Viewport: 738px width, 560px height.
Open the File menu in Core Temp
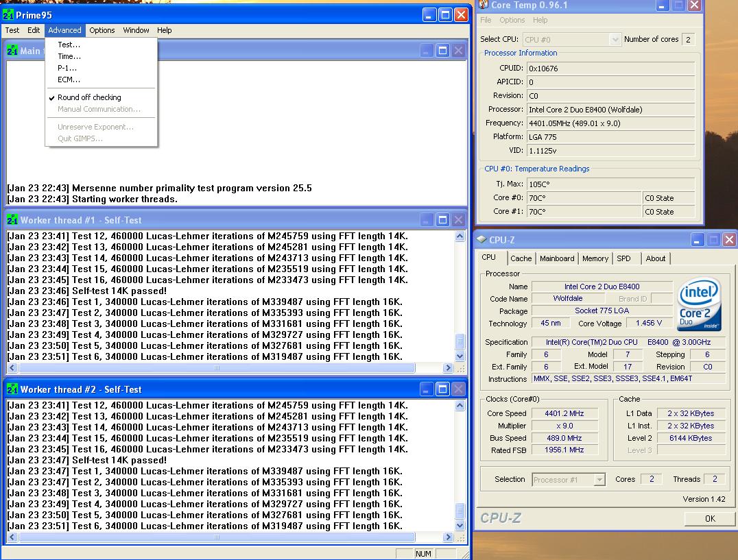486,20
